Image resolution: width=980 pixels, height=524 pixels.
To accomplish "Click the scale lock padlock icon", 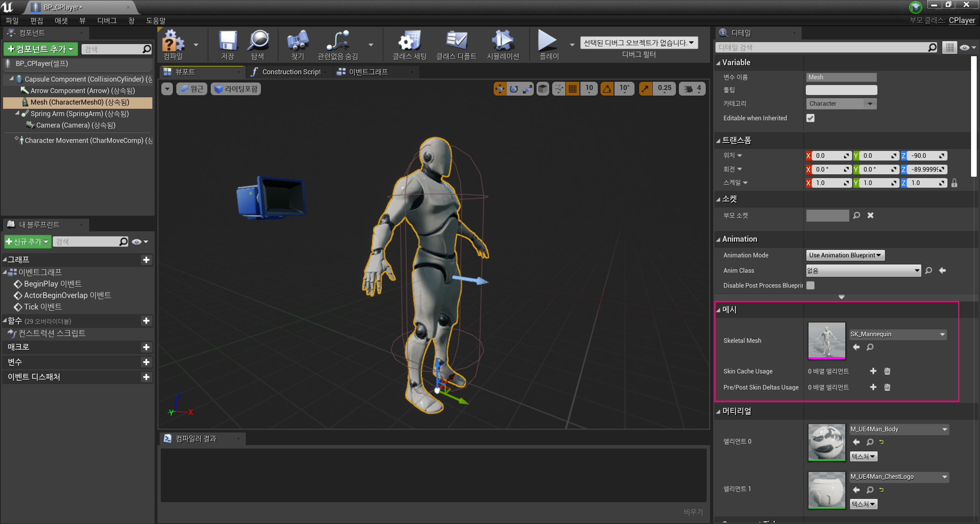I will tap(954, 183).
